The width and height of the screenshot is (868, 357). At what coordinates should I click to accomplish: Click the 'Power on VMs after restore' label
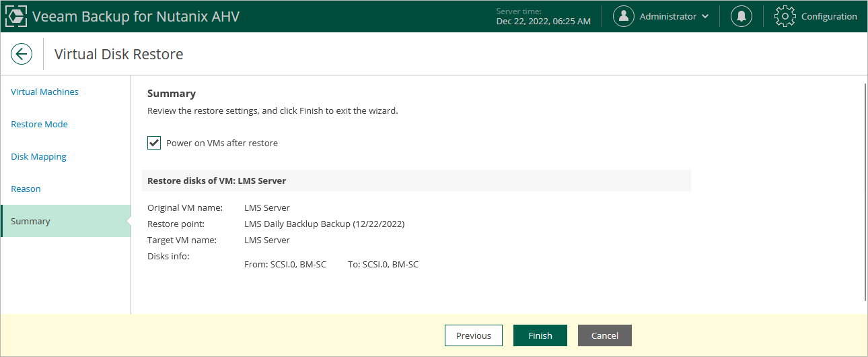(222, 143)
